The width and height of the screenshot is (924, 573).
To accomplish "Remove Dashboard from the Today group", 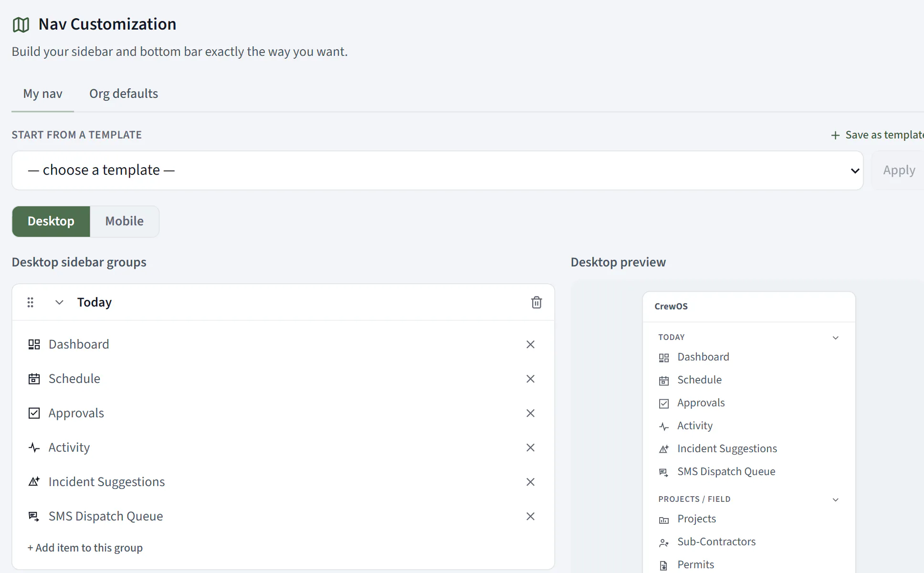I will 530,344.
